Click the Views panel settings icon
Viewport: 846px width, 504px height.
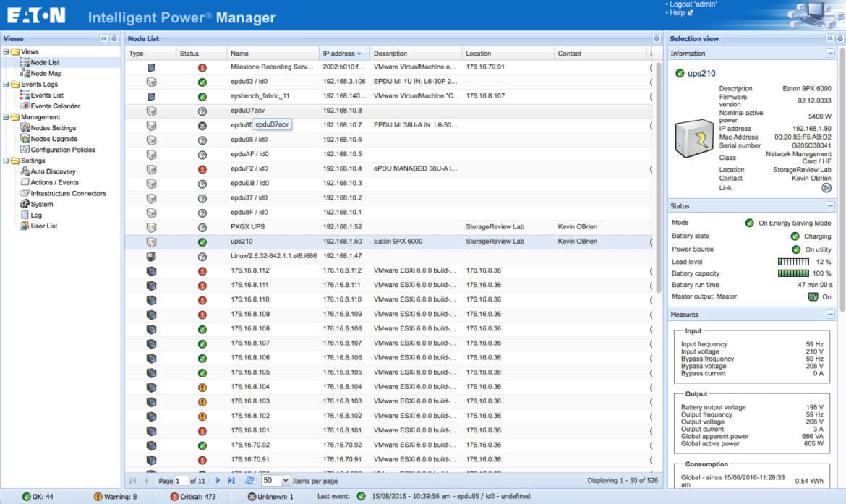point(114,39)
